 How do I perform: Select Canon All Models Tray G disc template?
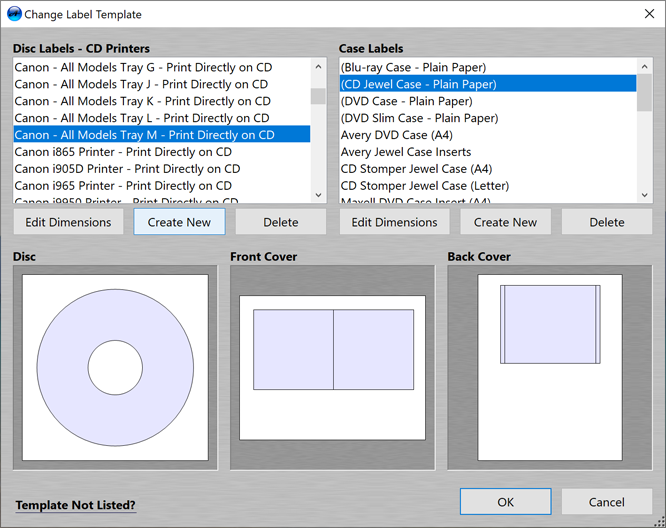click(x=141, y=67)
